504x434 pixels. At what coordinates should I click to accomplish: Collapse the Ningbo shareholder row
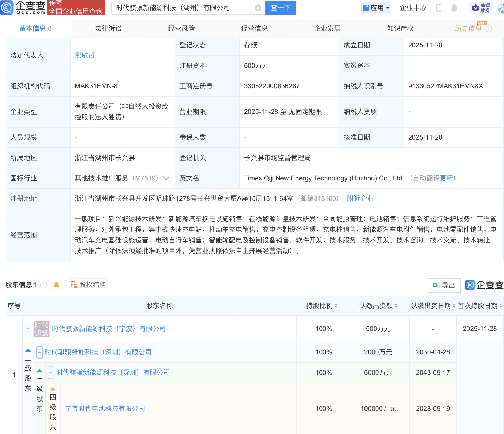(x=28, y=329)
